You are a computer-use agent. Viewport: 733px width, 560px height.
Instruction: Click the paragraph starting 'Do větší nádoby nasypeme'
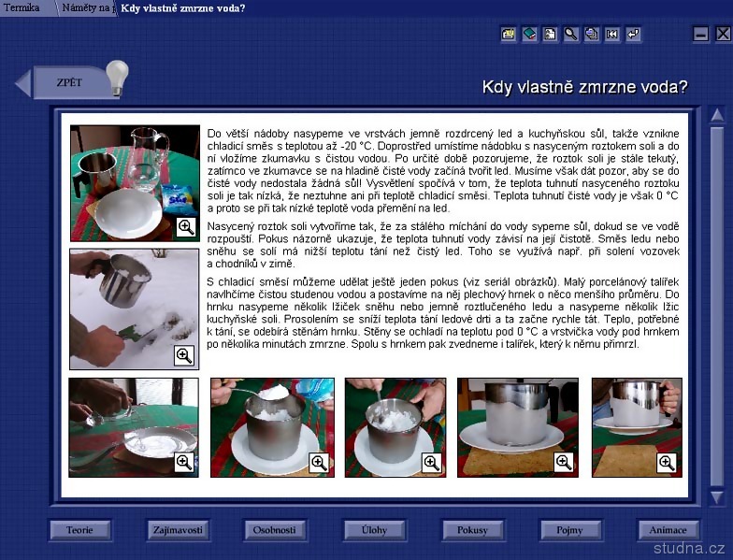[x=443, y=170]
